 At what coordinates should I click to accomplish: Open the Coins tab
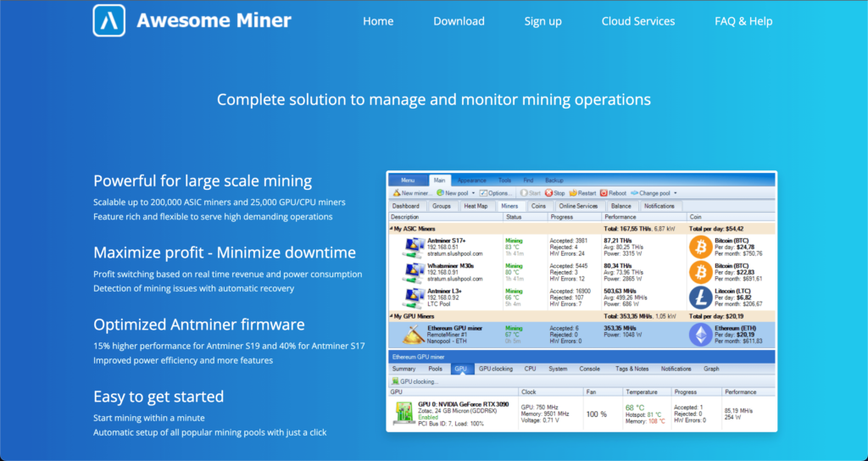pyautogui.click(x=538, y=206)
